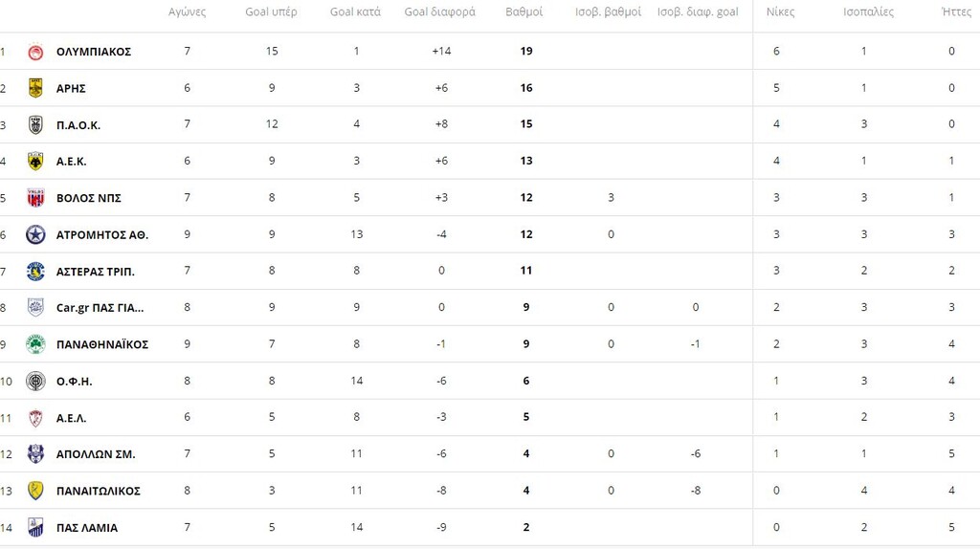The image size is (980, 549).
Task: Click the Aris team crest icon
Action: tap(35, 88)
